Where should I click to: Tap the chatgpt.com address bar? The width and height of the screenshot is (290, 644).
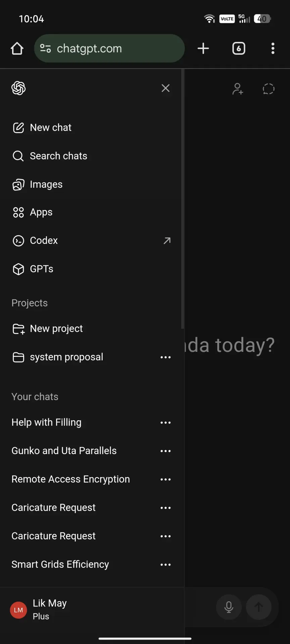point(109,48)
